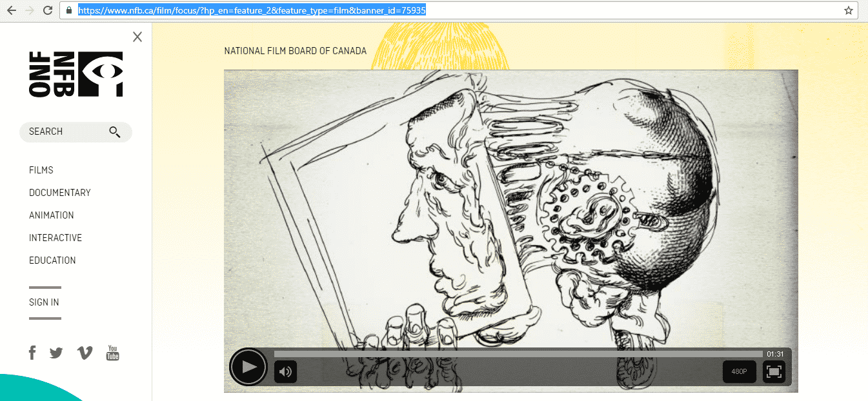
Task: Open the Vimeo icon link
Action: (85, 353)
